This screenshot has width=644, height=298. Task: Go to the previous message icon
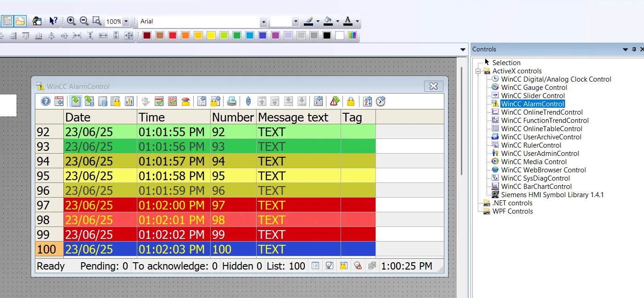point(275,101)
